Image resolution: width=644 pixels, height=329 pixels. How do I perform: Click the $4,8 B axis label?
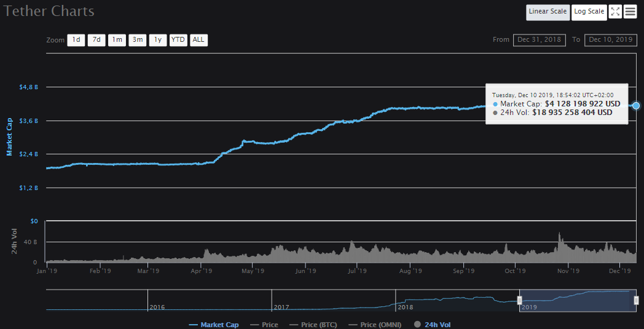pyautogui.click(x=28, y=87)
